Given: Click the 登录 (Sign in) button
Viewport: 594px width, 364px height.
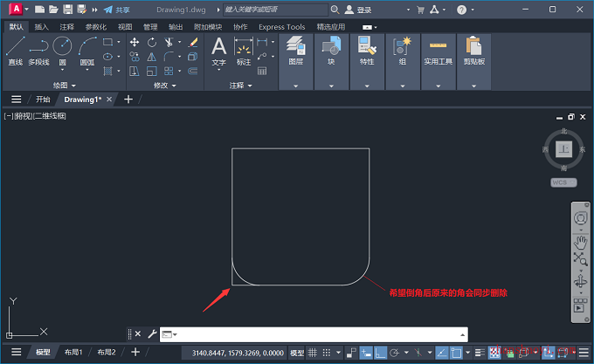Looking at the screenshot, I should click(359, 10).
